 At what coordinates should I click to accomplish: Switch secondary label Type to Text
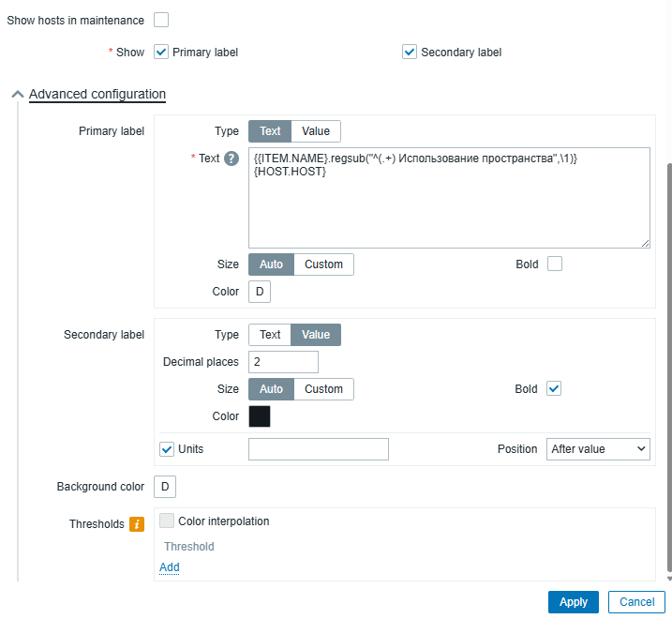270,335
